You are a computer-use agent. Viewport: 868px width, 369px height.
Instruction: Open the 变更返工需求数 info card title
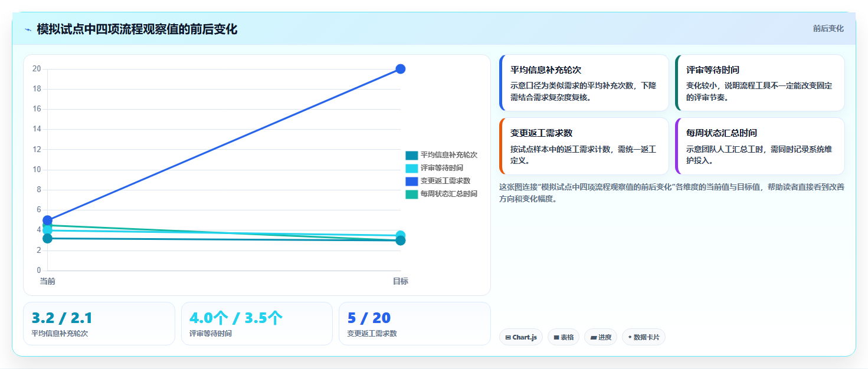[542, 133]
